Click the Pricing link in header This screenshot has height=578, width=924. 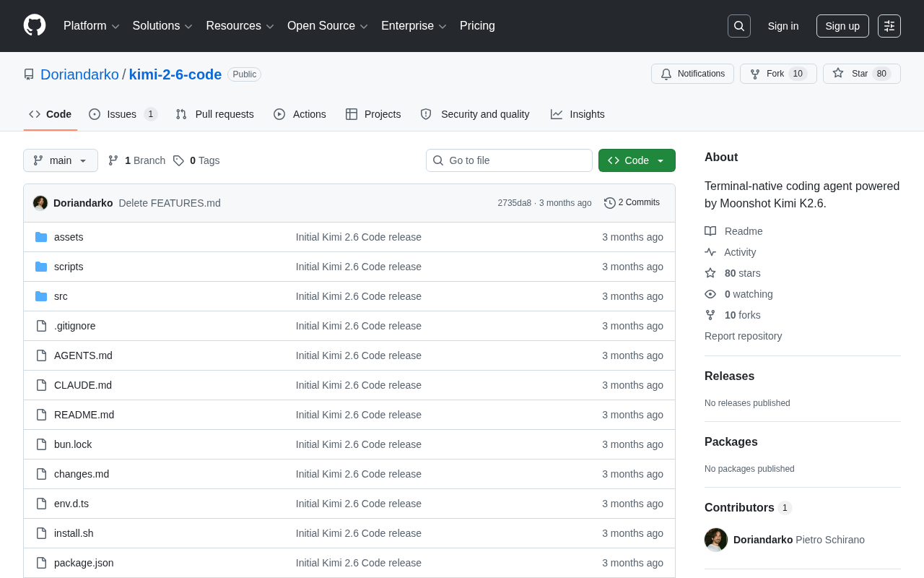pos(477,26)
